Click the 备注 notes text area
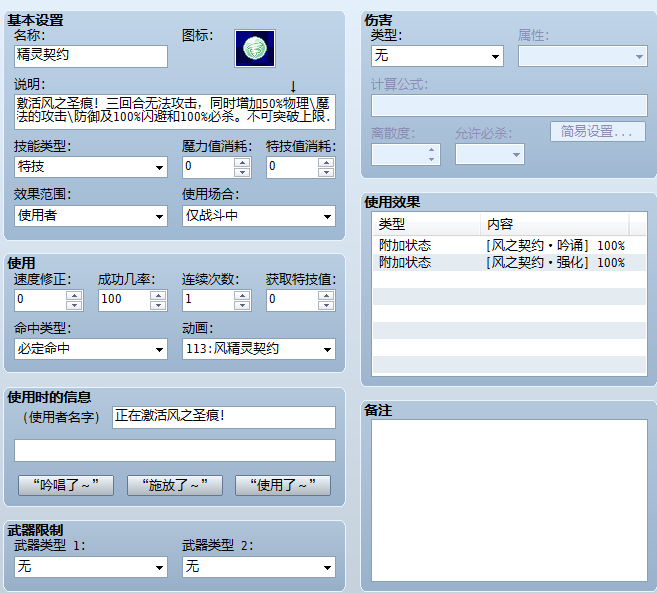The height and width of the screenshot is (593, 657). [509, 500]
